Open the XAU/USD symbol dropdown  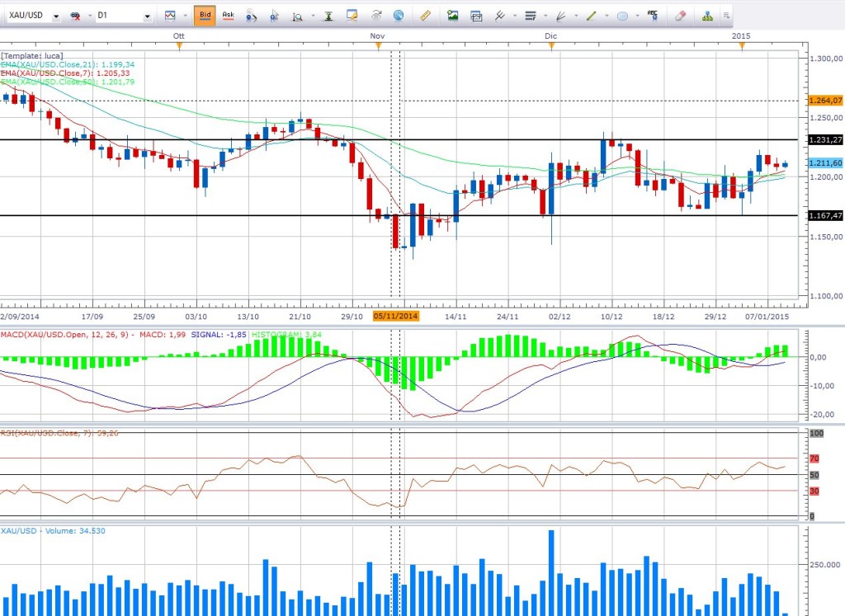click(55, 16)
